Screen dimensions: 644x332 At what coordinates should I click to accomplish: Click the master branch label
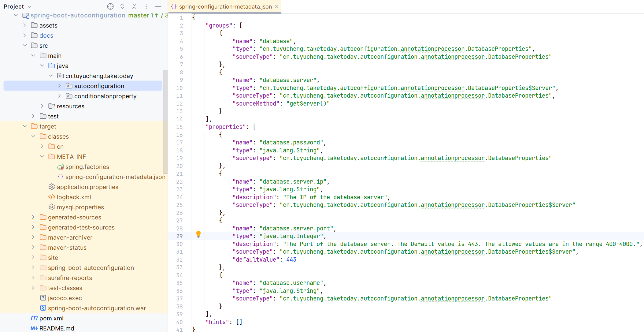[139, 15]
